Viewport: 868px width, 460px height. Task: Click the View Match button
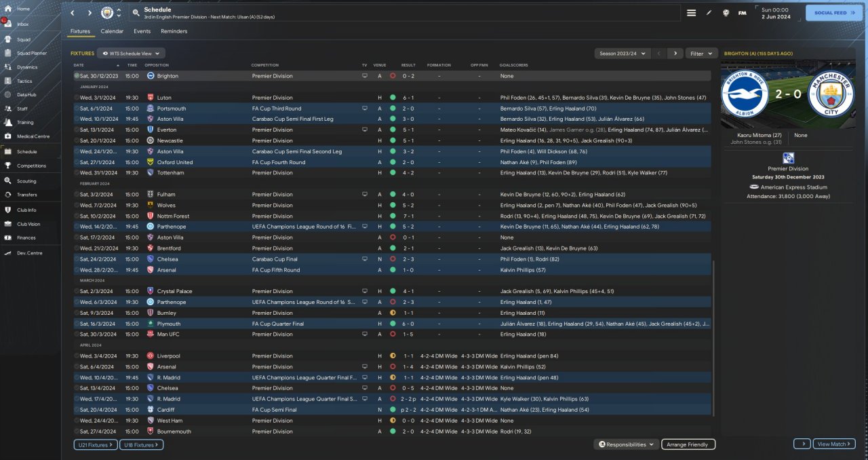tap(834, 444)
